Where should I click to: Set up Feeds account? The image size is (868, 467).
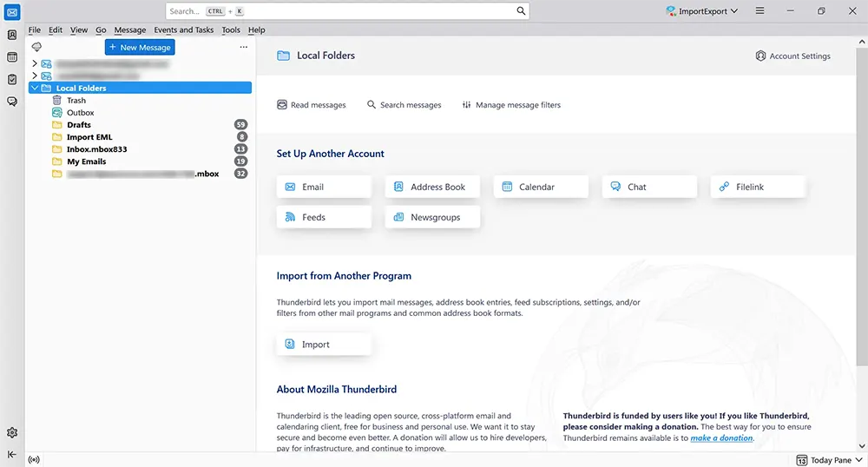(x=324, y=218)
